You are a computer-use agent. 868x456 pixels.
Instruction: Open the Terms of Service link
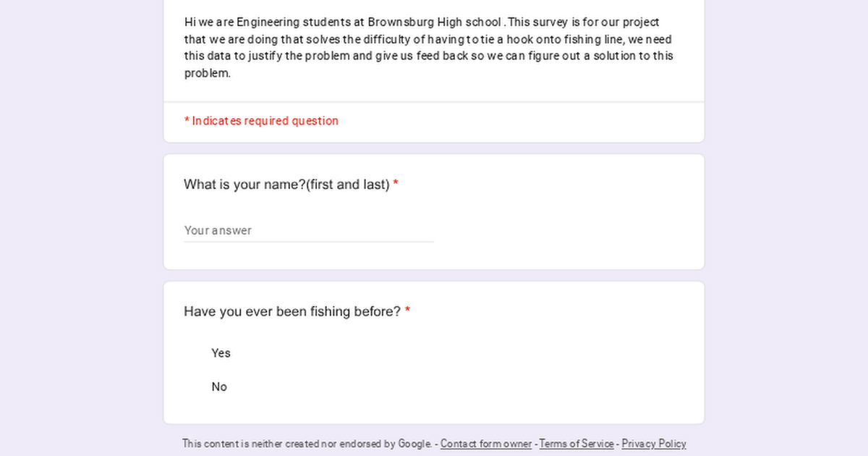[576, 444]
